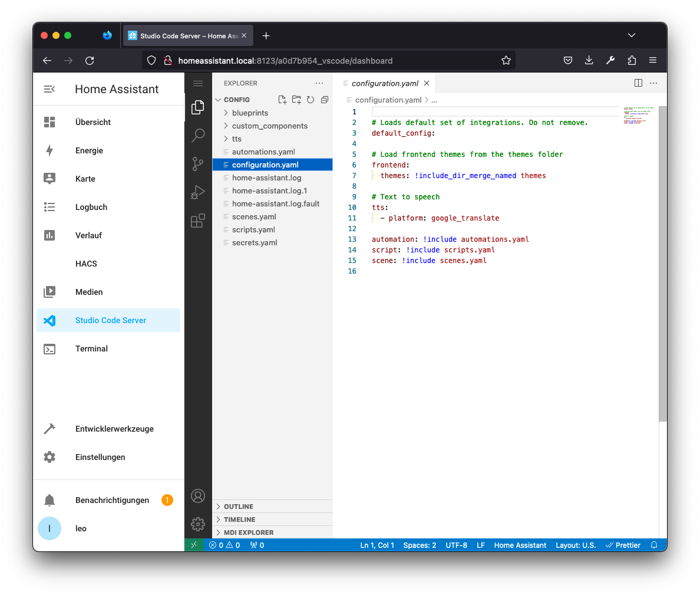Screen dimensions: 700x595
Task: Expand the tts folder
Action: click(272, 139)
